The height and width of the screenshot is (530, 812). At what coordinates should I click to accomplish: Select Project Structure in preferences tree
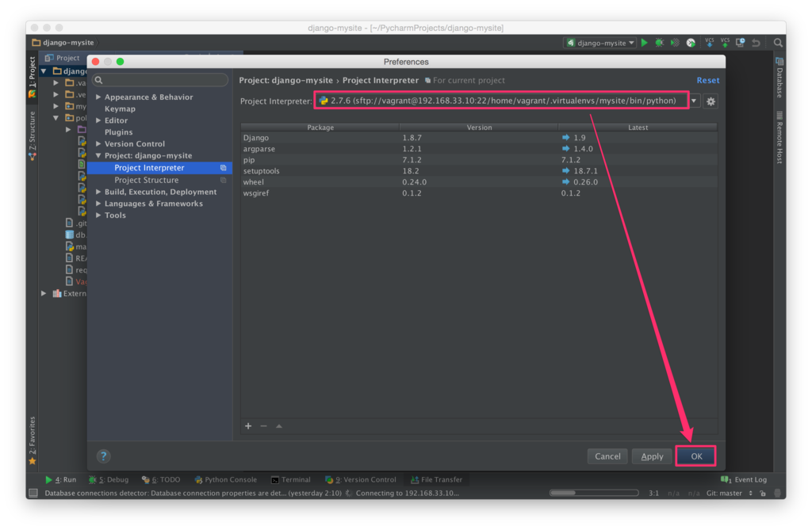(159, 180)
